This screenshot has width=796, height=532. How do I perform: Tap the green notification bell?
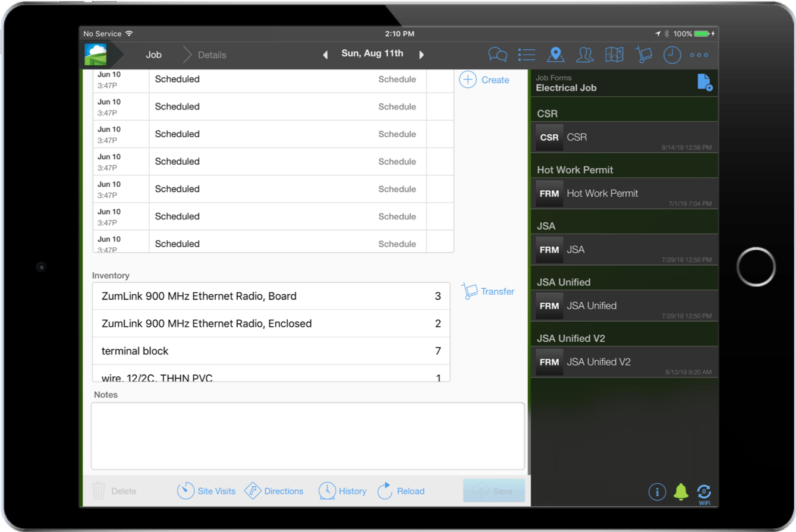(681, 492)
